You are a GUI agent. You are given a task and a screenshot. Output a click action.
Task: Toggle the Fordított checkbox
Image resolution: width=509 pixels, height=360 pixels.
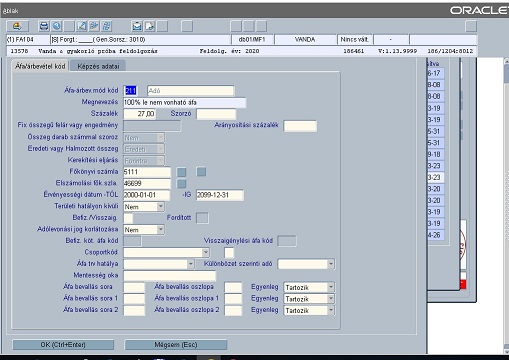pyautogui.click(x=202, y=218)
